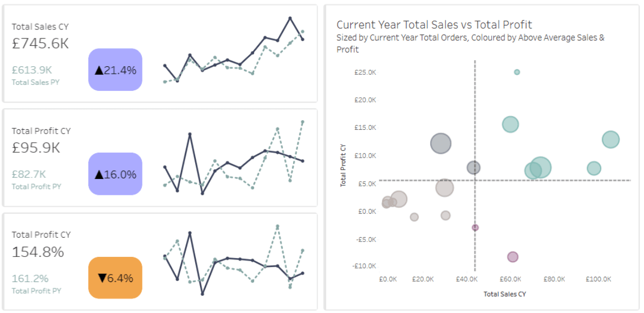Click the 'Current Year Total Sales vs Total Profit' title
The image size is (644, 313).
click(434, 25)
